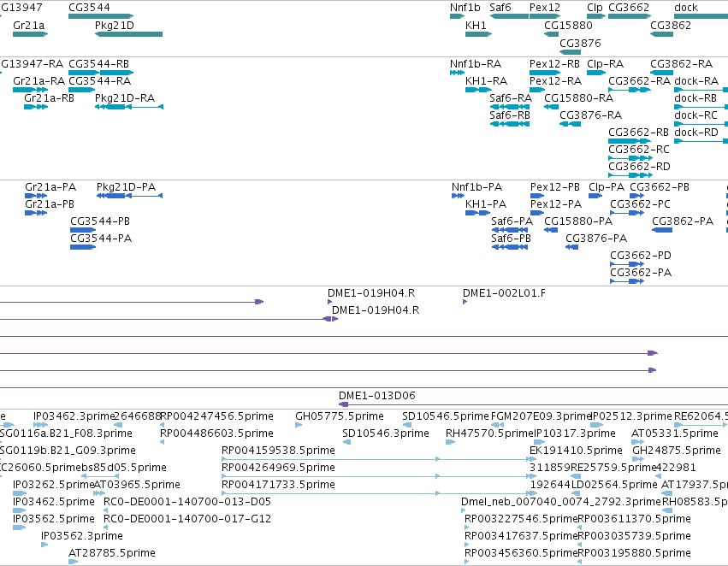
Task: Click the Pkg21D-PA protein
Action: [x=129, y=196]
